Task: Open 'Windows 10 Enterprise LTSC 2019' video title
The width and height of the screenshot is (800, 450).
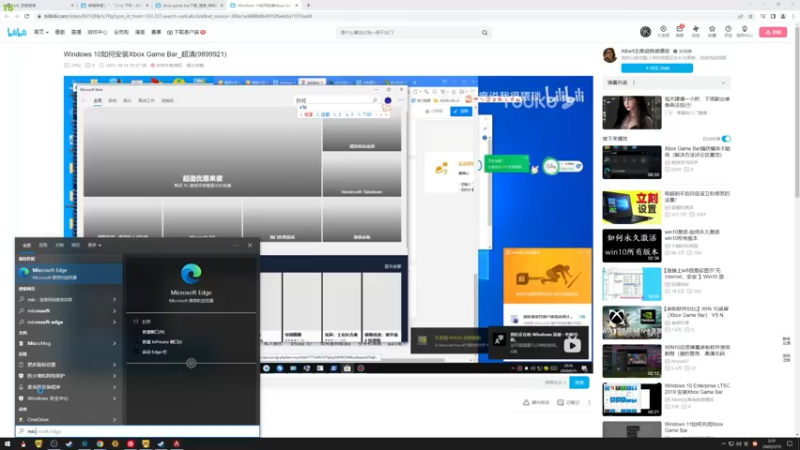Action: (697, 389)
